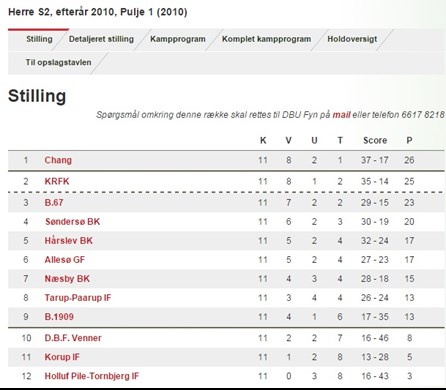Open the B.1909 team link
Screen dimensions: 446x390
59,317
